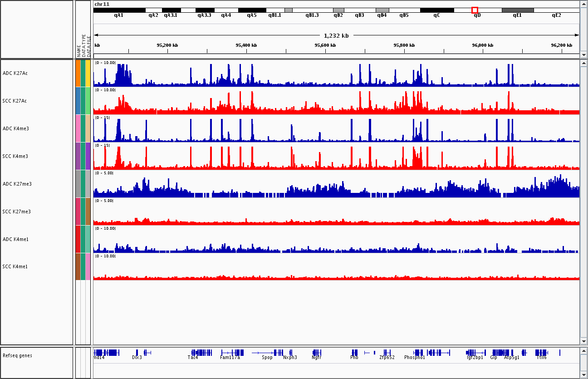Click the Dlx3 gene in the Refseq track

point(137,353)
